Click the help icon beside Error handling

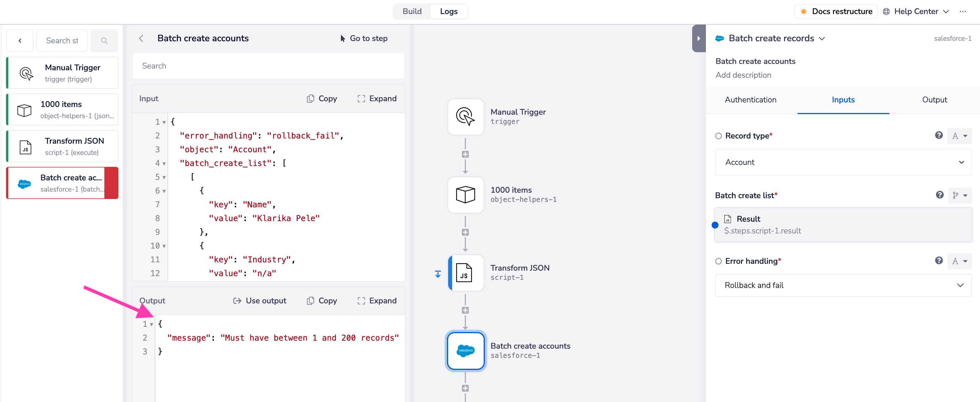point(938,261)
